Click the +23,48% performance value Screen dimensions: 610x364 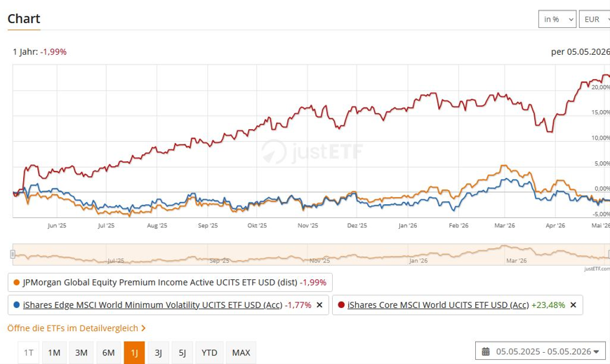pyautogui.click(x=548, y=305)
